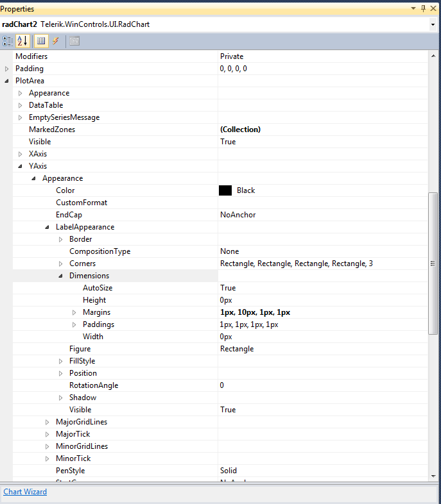Expand the MajorTick node

pyautogui.click(x=48, y=434)
